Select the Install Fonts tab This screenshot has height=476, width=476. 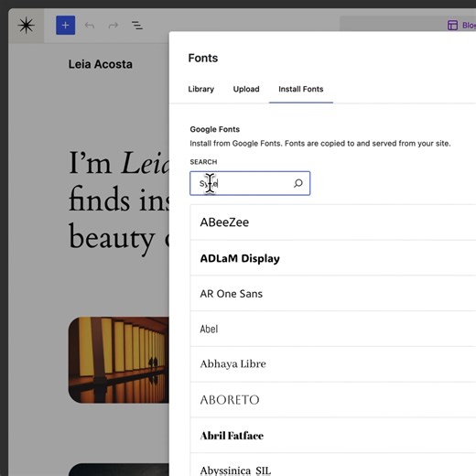pos(301,89)
